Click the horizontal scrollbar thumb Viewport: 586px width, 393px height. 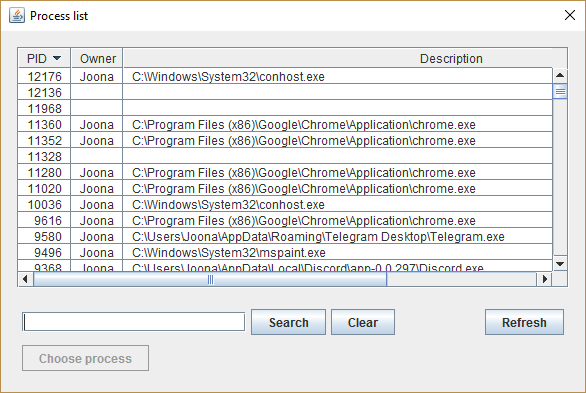[x=210, y=279]
